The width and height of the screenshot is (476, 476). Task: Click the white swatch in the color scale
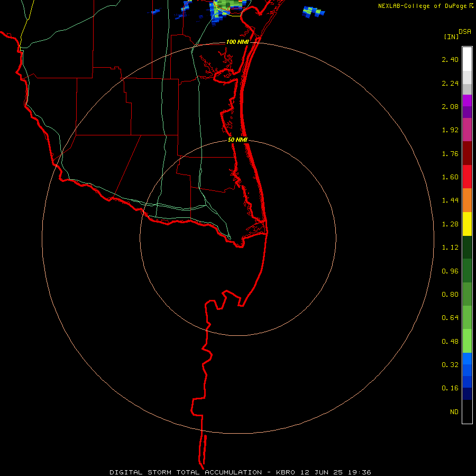coord(467,59)
